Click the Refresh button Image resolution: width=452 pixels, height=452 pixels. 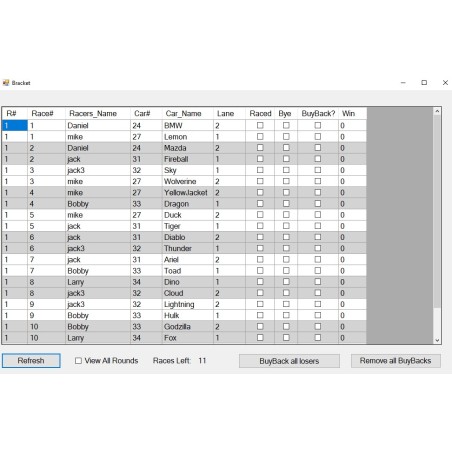click(x=31, y=361)
